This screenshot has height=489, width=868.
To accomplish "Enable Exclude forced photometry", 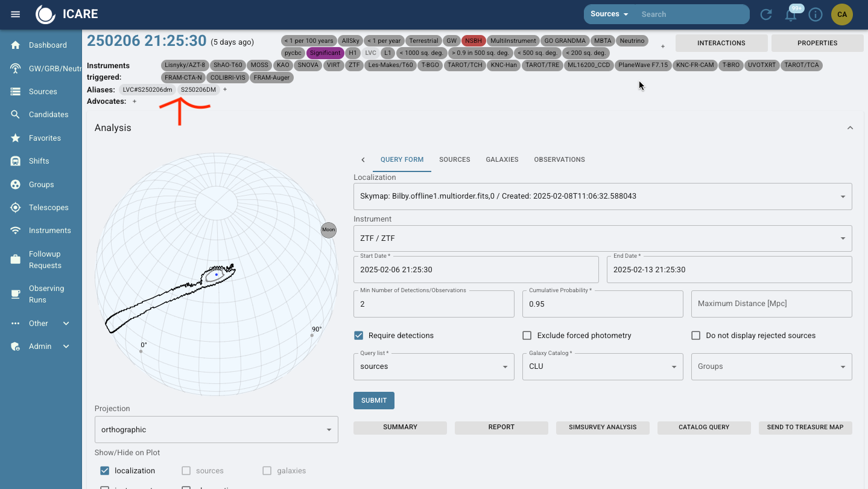I will [527, 336].
